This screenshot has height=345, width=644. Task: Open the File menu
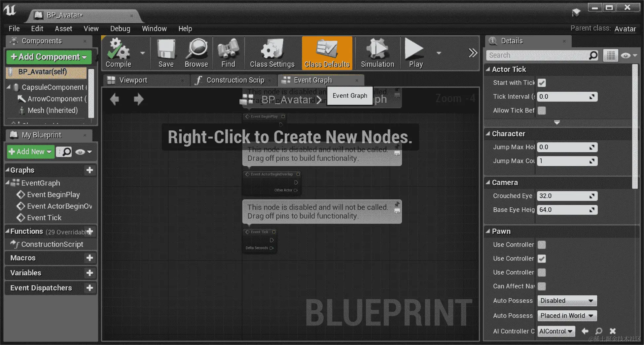coord(14,29)
